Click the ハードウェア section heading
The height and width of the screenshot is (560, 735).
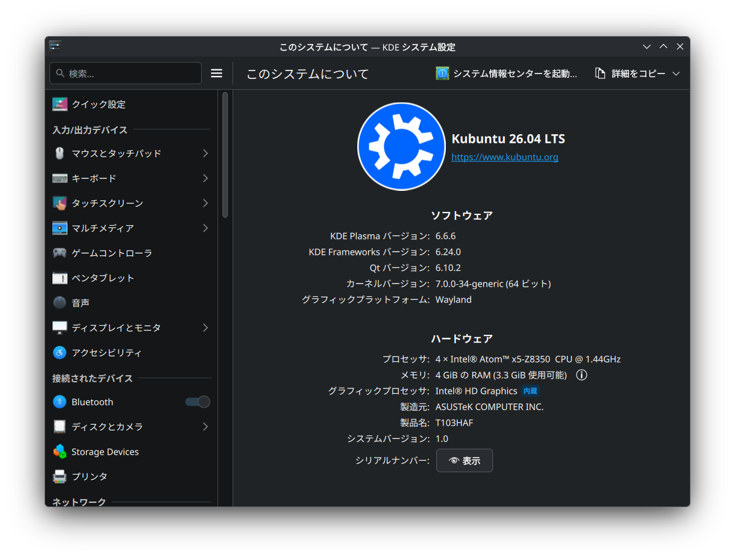(x=462, y=338)
